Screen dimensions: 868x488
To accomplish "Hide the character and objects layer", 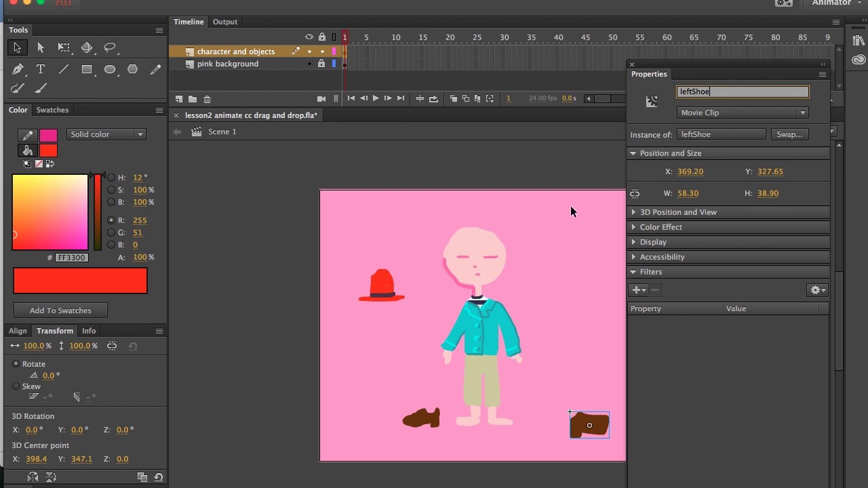I will click(309, 52).
